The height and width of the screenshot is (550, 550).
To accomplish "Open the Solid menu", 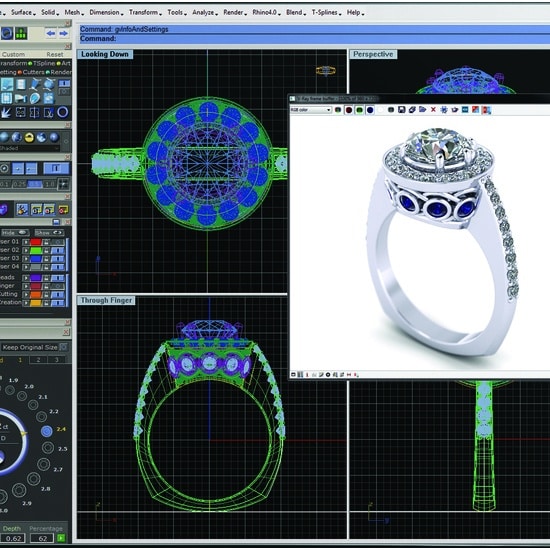I will (x=50, y=13).
